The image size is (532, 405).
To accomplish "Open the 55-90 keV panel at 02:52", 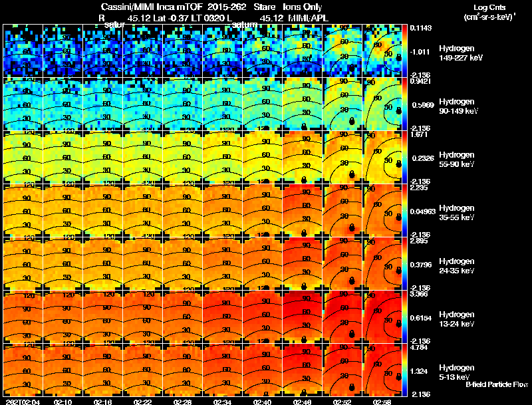I will pos(342,156).
